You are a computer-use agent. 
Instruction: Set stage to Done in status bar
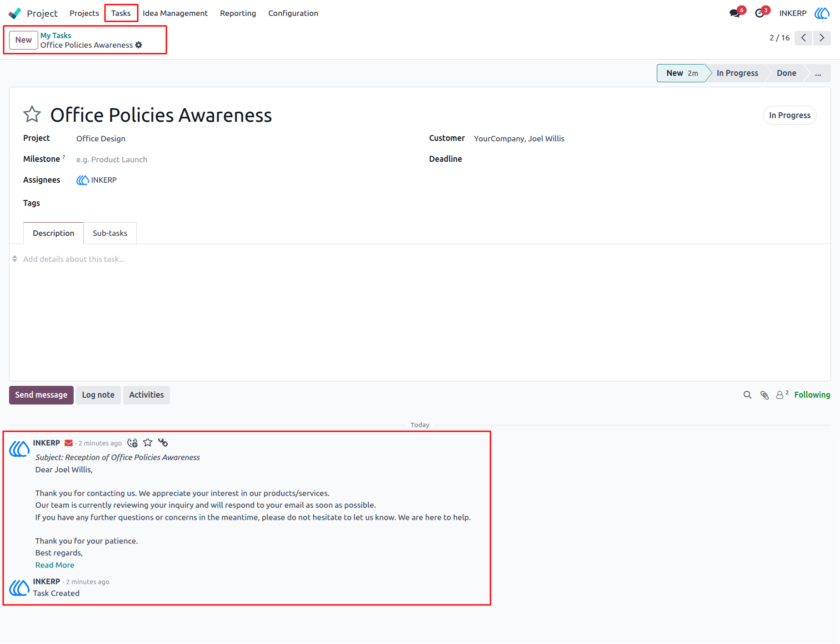click(786, 73)
